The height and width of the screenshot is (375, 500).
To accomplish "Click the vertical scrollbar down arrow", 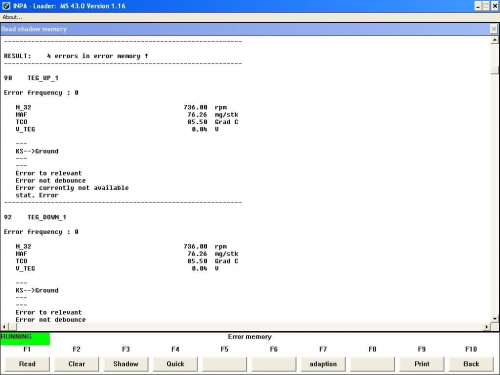I will pyautogui.click(x=495, y=319).
